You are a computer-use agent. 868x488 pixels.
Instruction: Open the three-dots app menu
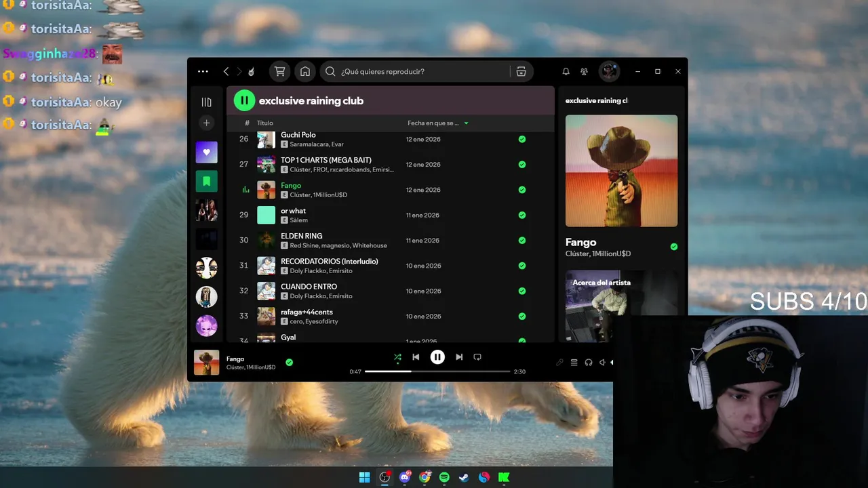[203, 71]
